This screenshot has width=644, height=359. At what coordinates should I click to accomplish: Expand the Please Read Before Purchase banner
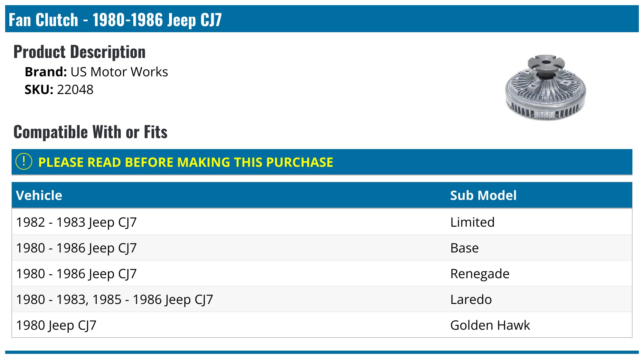coord(185,162)
